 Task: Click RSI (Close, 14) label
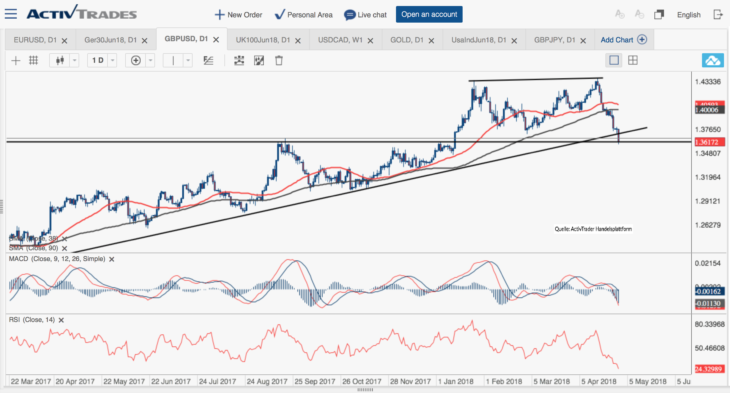click(x=32, y=320)
